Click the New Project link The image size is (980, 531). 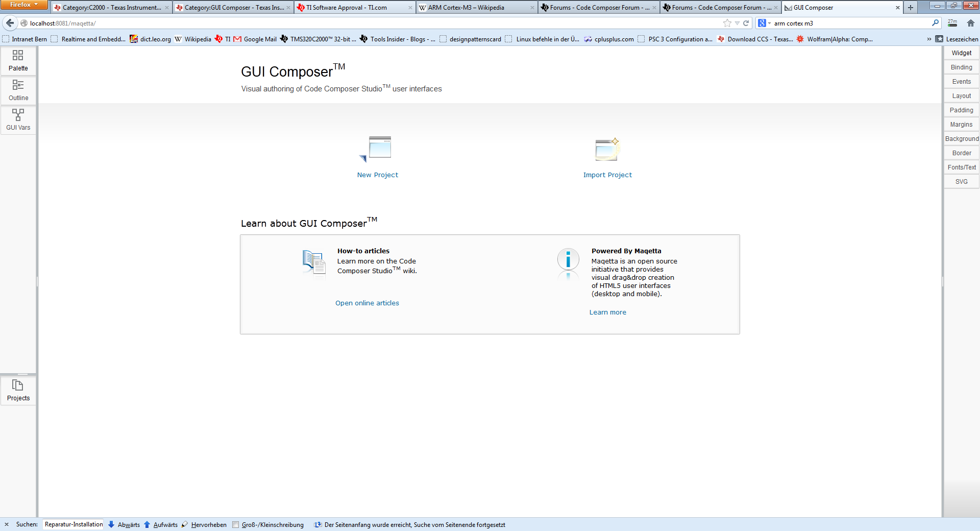[378, 175]
